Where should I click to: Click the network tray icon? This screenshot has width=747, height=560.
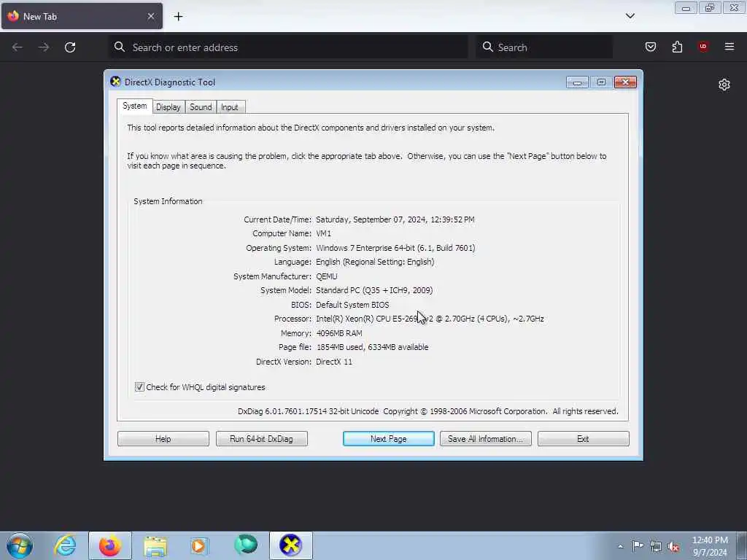coord(656,547)
